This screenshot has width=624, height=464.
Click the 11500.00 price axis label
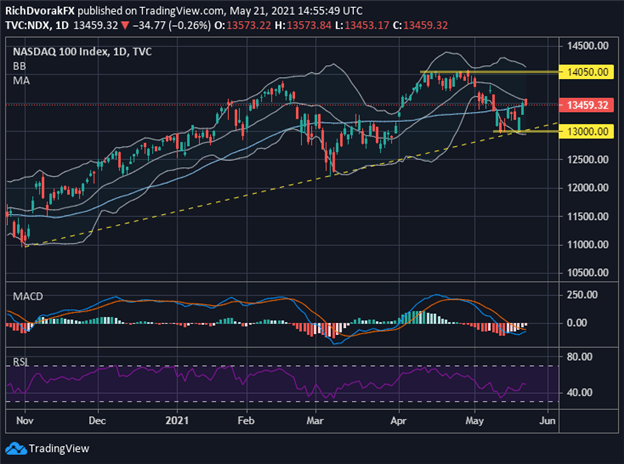pos(588,216)
